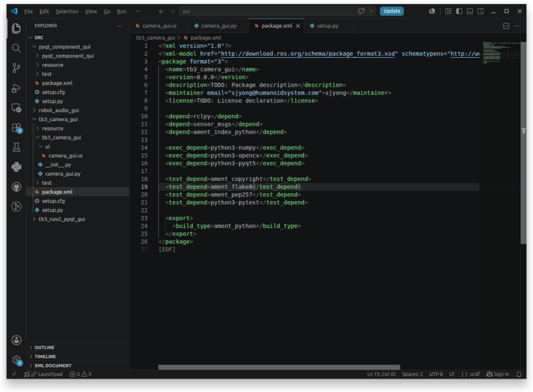Click the VS Code logo icon
Screen dimensions: 533x392
coord(14,11)
